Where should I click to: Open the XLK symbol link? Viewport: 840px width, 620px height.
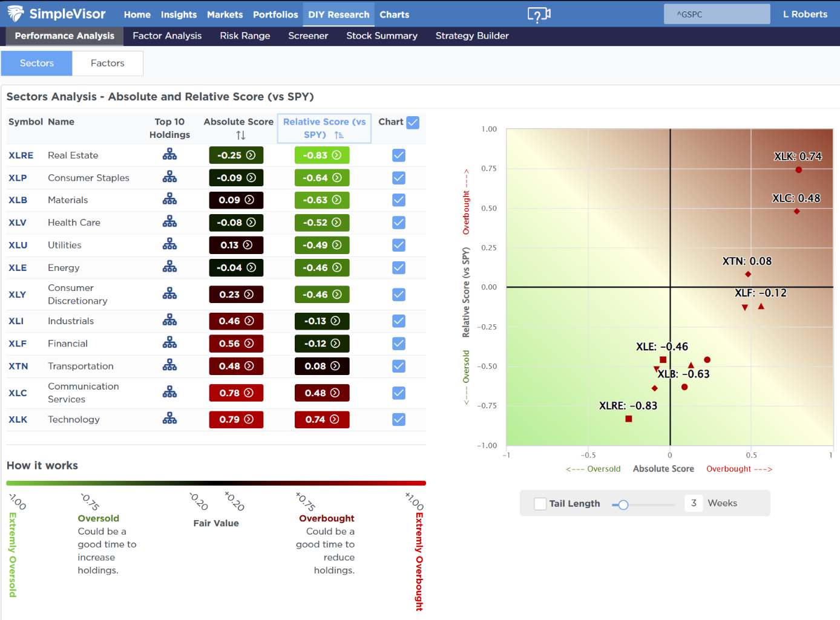(x=18, y=419)
